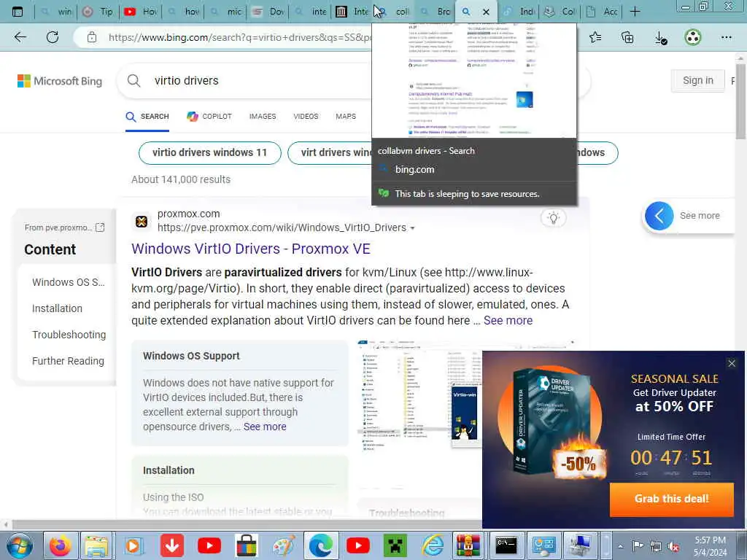Click the muted volume tray icon
Image resolution: width=747 pixels, height=560 pixels.
pos(673,546)
